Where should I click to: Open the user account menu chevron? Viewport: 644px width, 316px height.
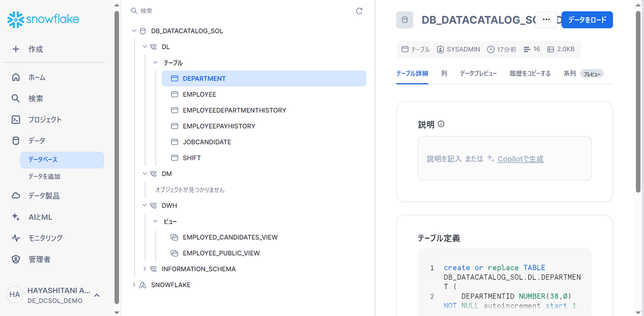pyautogui.click(x=97, y=295)
